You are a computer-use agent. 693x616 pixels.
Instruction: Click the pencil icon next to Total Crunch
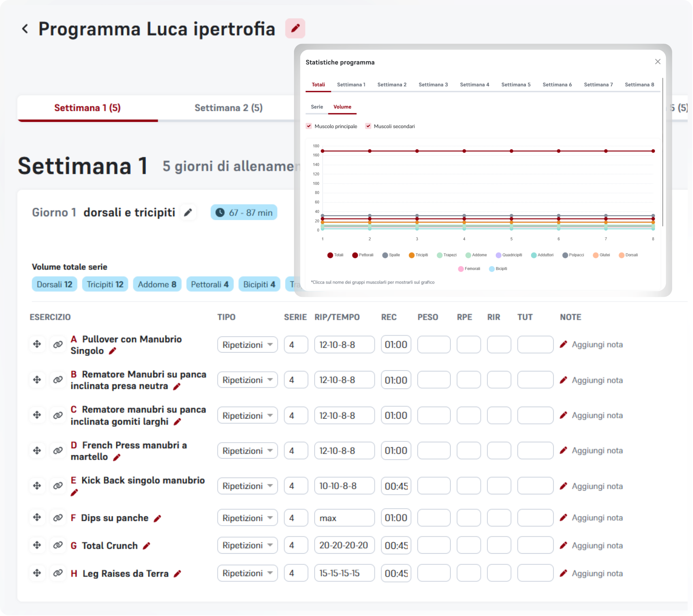(146, 546)
